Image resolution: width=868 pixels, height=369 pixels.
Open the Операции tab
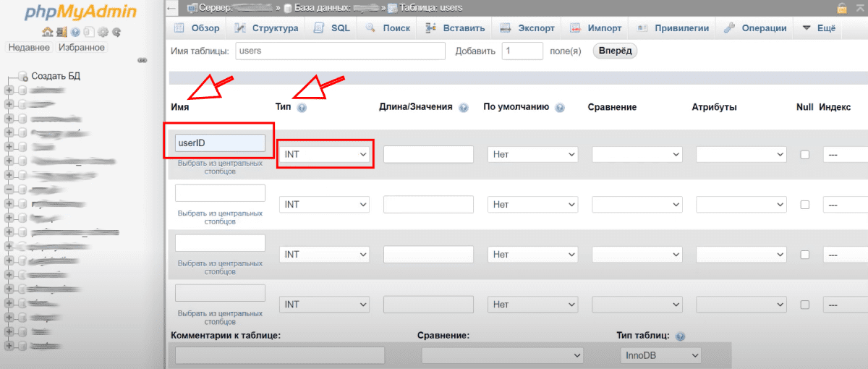pyautogui.click(x=755, y=28)
